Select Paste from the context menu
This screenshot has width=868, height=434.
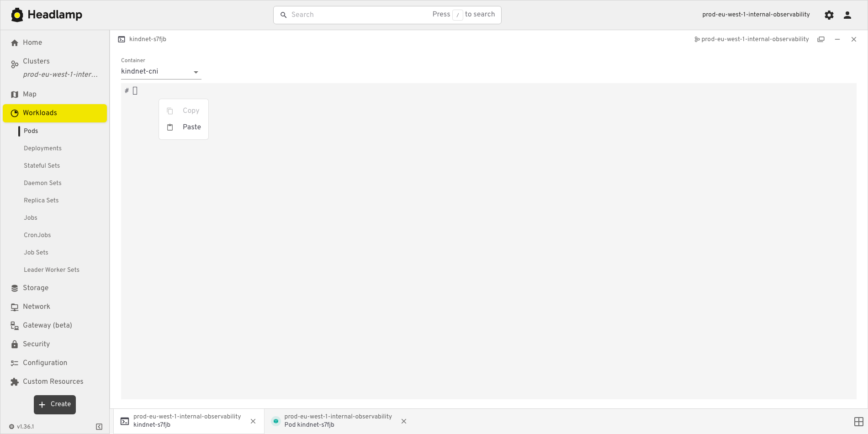click(184, 127)
